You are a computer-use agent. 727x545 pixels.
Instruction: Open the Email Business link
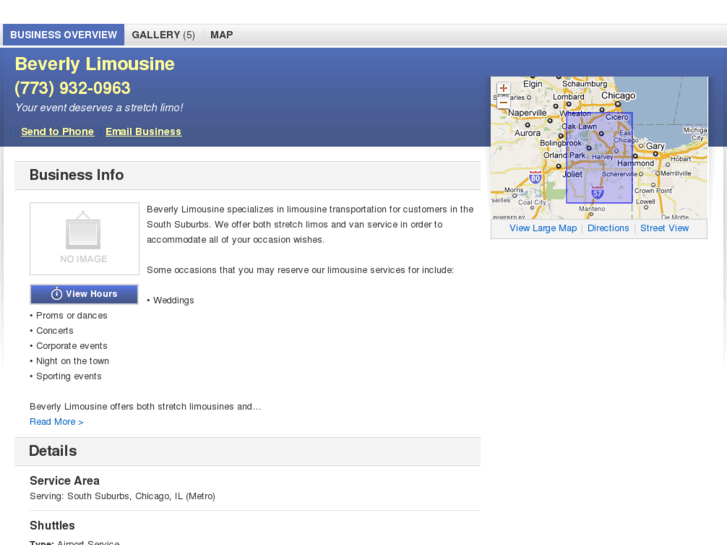click(143, 132)
